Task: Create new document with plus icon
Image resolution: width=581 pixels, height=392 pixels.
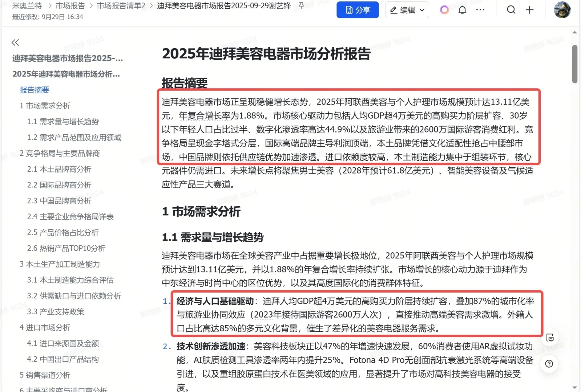Action: [x=530, y=10]
